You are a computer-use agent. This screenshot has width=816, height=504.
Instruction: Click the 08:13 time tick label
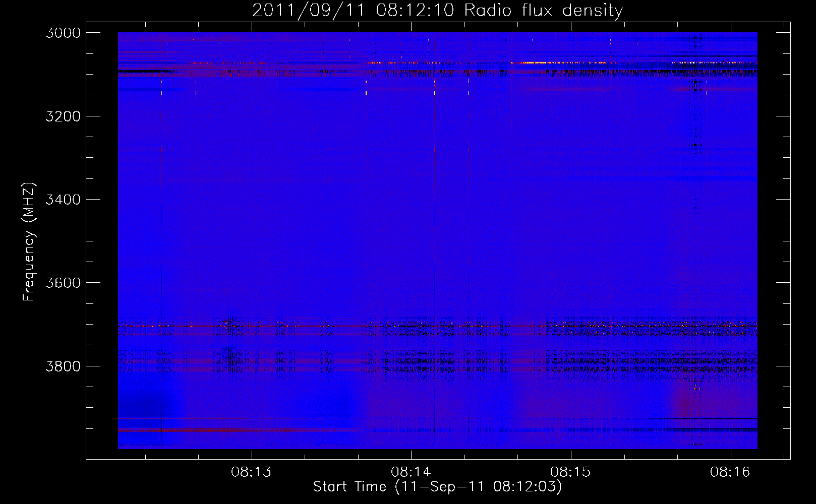(251, 472)
